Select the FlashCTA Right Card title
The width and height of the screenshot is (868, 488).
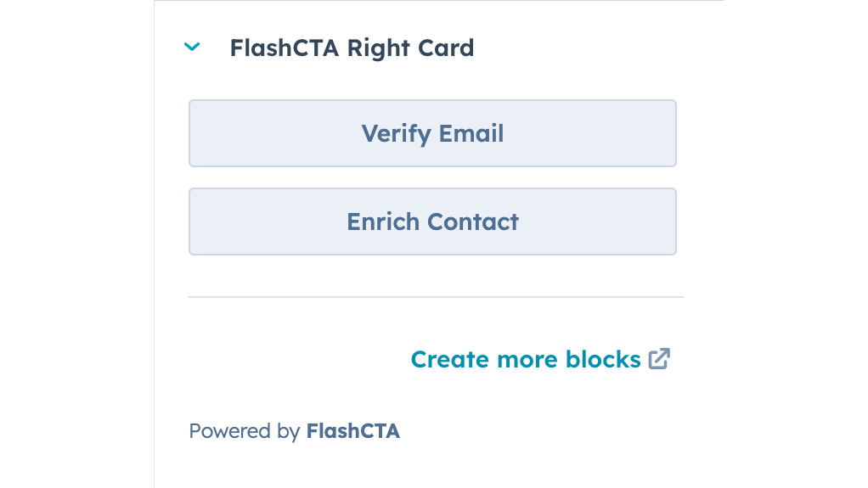click(x=352, y=48)
